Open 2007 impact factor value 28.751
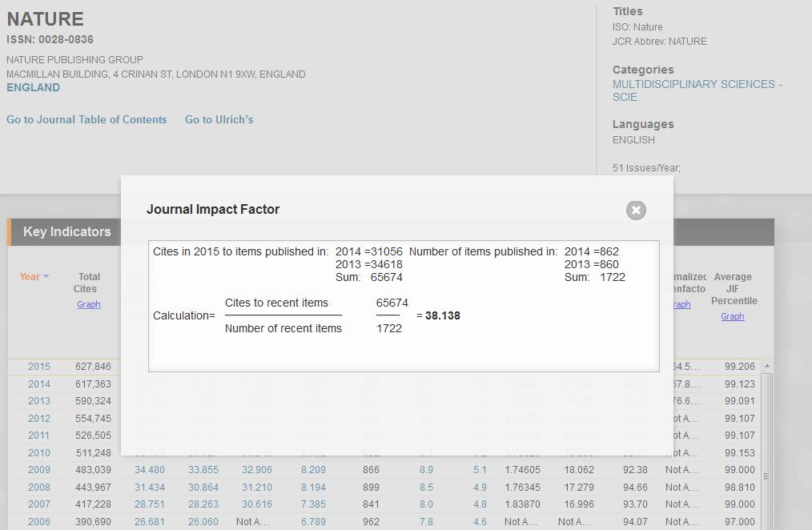812x530 pixels. [x=150, y=504]
